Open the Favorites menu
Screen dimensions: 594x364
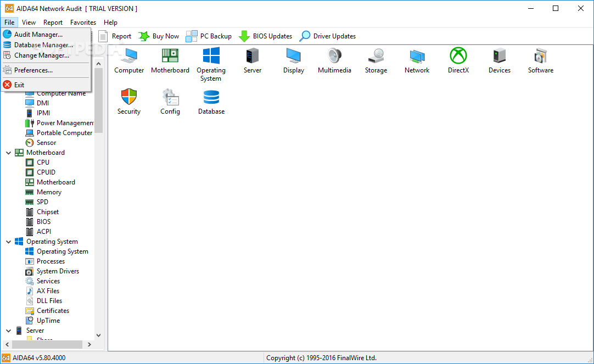click(83, 23)
